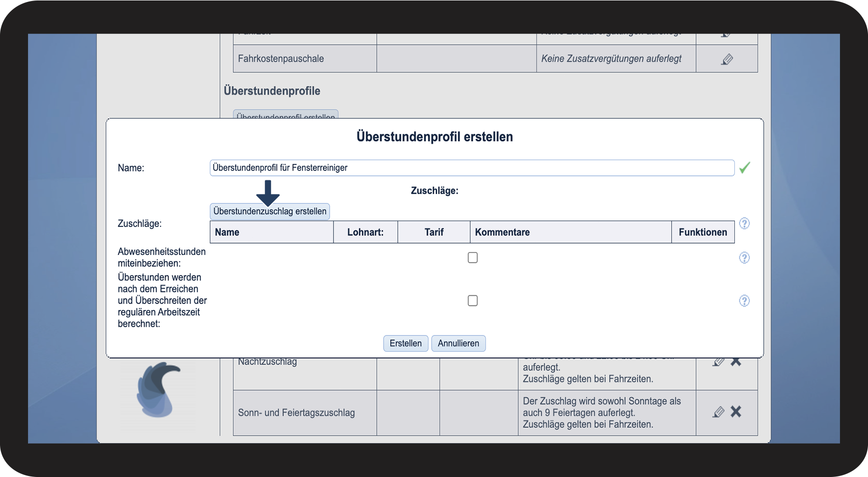The height and width of the screenshot is (477, 868).
Task: Cancel dialog with Annullieren button
Action: pos(458,343)
